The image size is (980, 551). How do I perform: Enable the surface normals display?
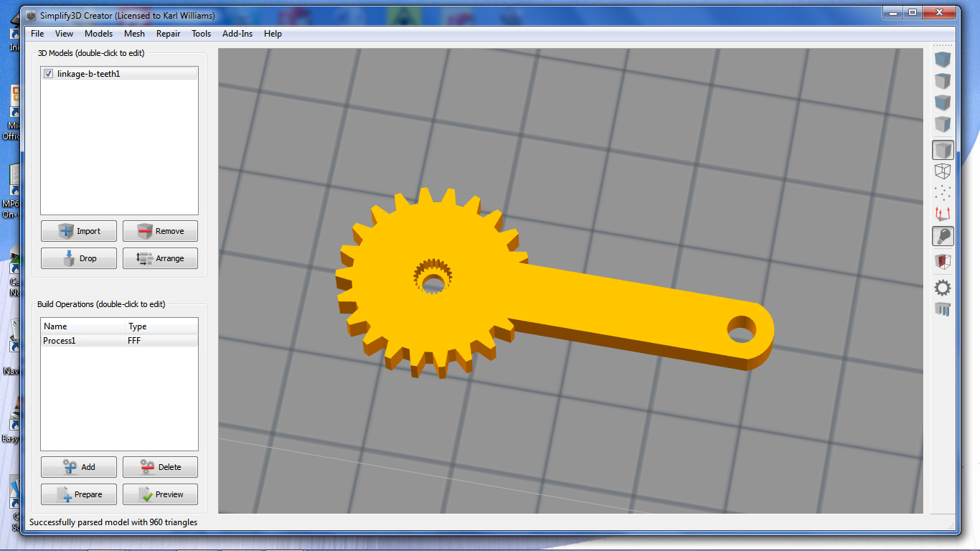(x=942, y=213)
